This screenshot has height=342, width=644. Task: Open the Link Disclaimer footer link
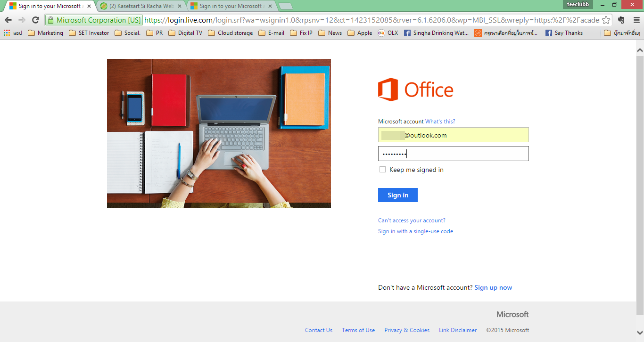(x=458, y=330)
